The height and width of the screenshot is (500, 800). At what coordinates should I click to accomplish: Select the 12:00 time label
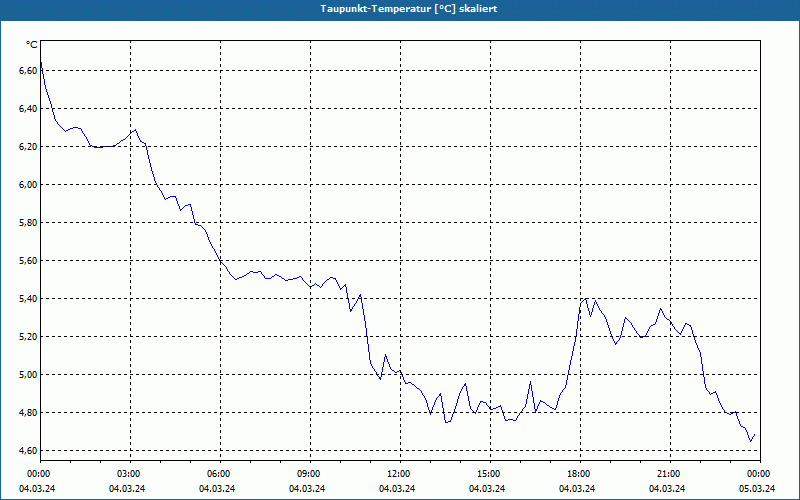(399, 474)
